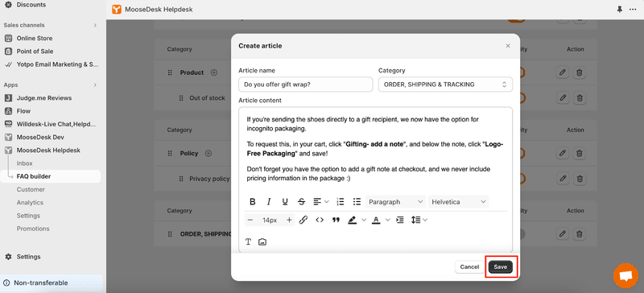Add article to Policy with plus icon
The height and width of the screenshot is (293, 644).
click(x=208, y=153)
